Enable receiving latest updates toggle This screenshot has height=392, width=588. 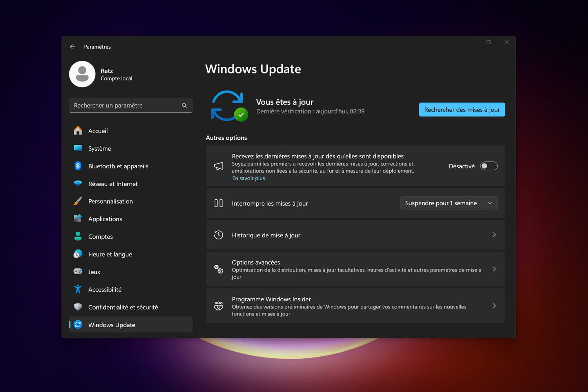[x=489, y=166]
